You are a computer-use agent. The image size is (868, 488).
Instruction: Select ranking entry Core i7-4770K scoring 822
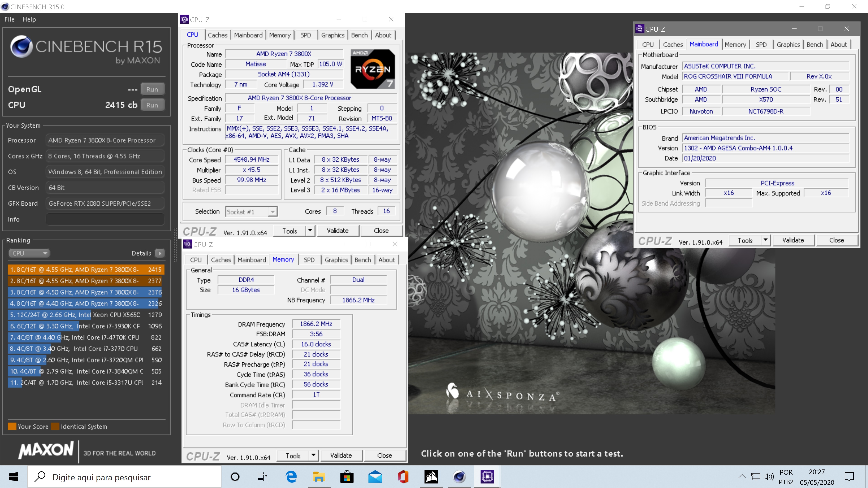point(86,337)
